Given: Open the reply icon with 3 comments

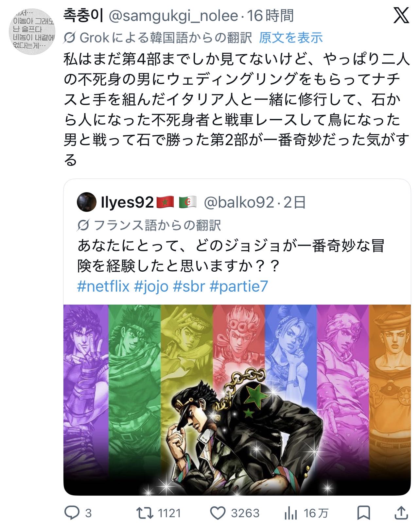Looking at the screenshot, I should pos(72,513).
